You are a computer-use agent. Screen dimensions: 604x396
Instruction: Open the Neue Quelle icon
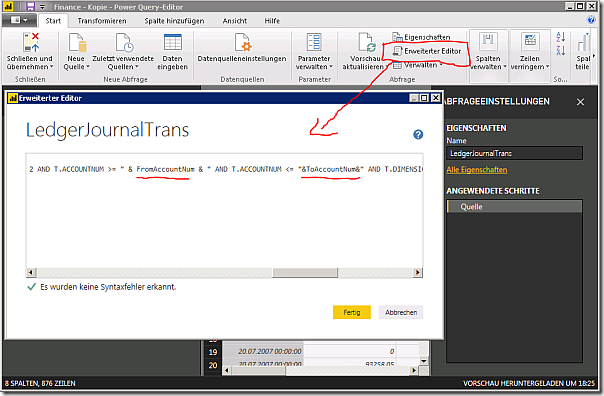77,42
